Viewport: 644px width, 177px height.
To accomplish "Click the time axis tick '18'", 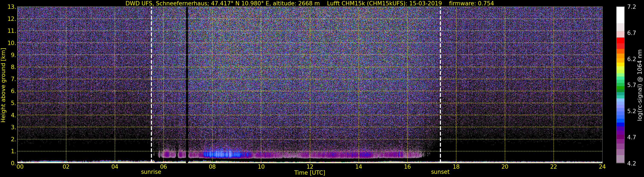I will [456, 167].
